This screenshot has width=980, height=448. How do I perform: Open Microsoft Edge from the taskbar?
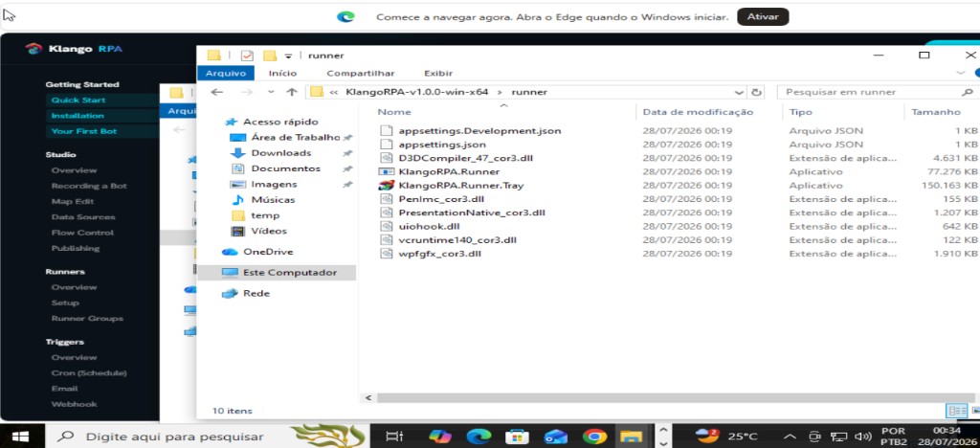click(479, 437)
